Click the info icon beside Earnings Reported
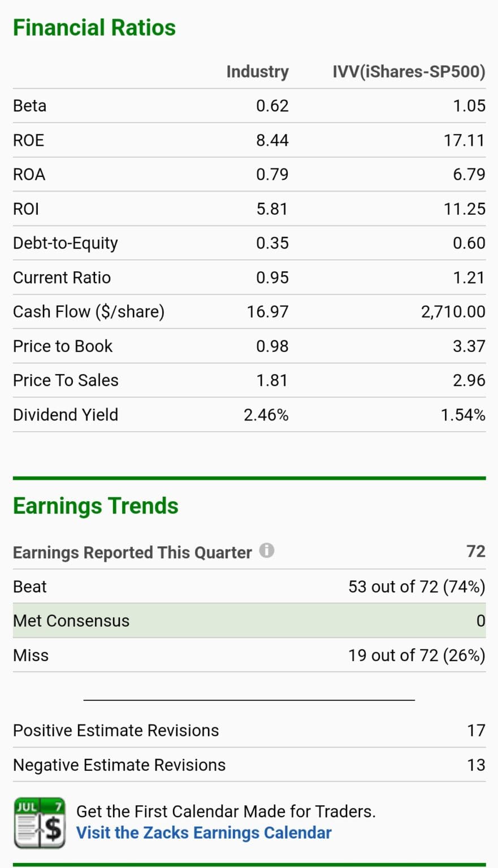 267,550
